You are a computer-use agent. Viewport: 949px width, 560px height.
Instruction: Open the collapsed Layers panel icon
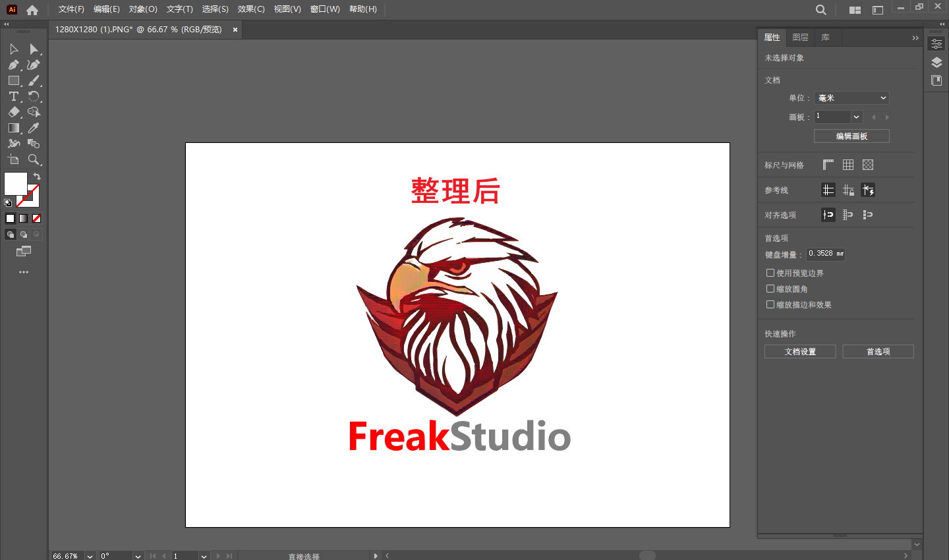point(936,63)
